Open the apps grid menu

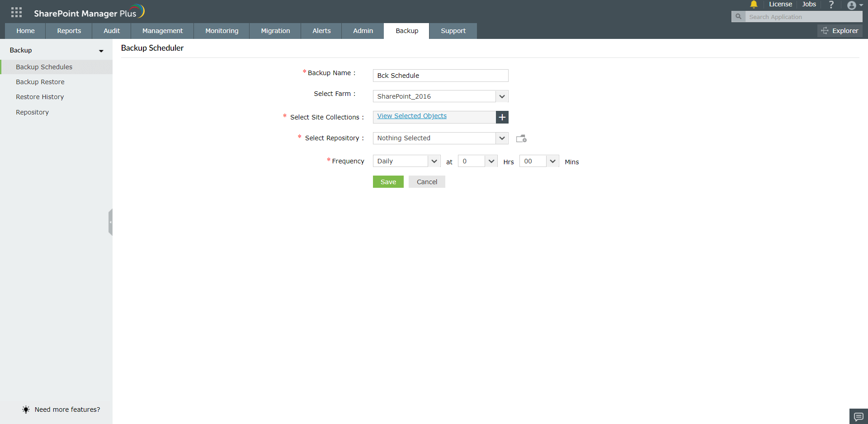click(16, 12)
